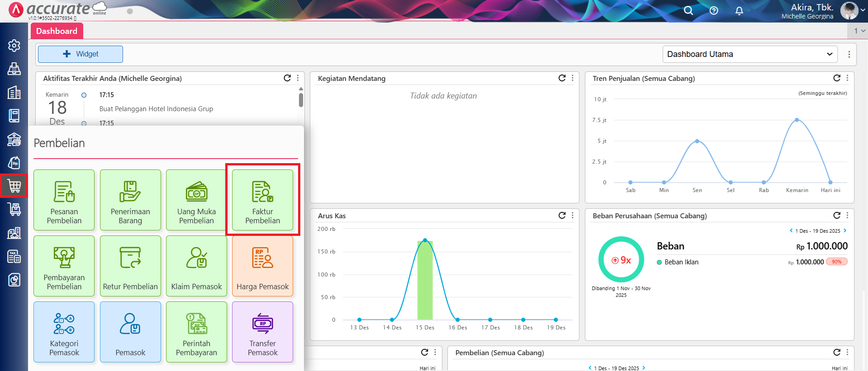
Task: Switch to the Dashboard tab
Action: click(57, 31)
